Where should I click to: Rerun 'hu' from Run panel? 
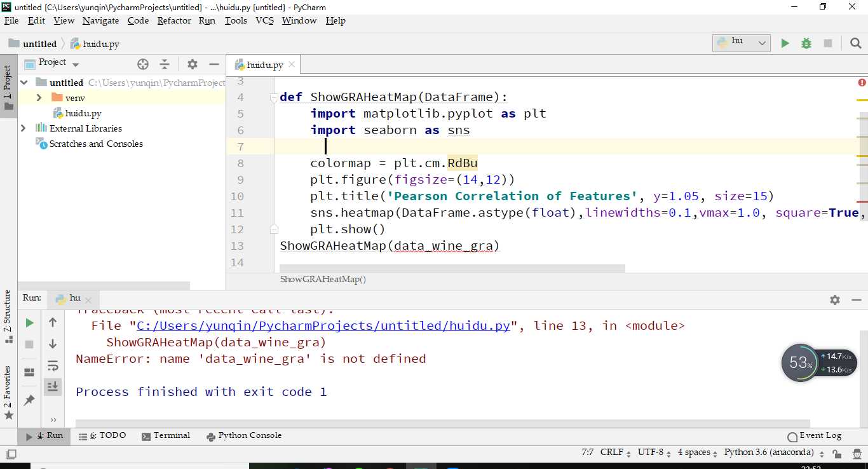pos(29,323)
